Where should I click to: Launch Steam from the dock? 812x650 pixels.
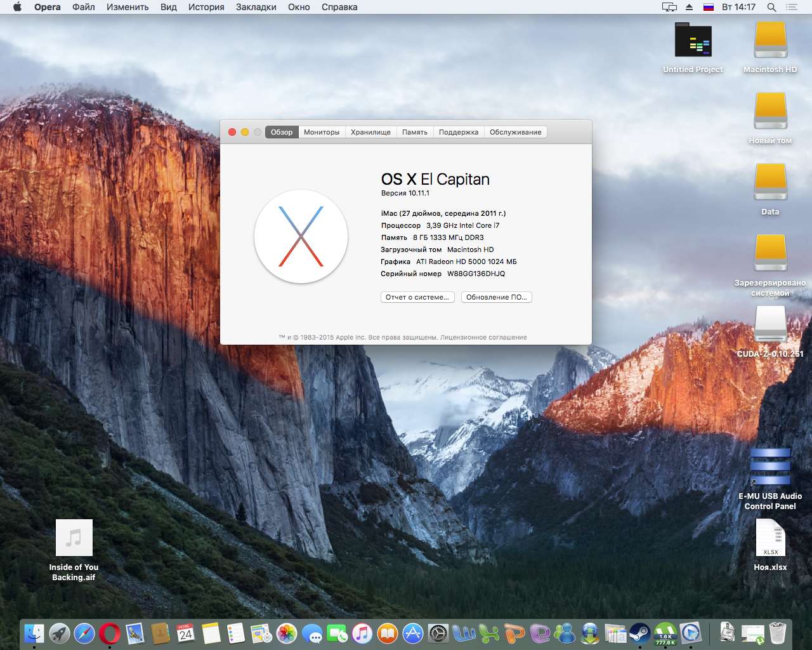point(639,633)
